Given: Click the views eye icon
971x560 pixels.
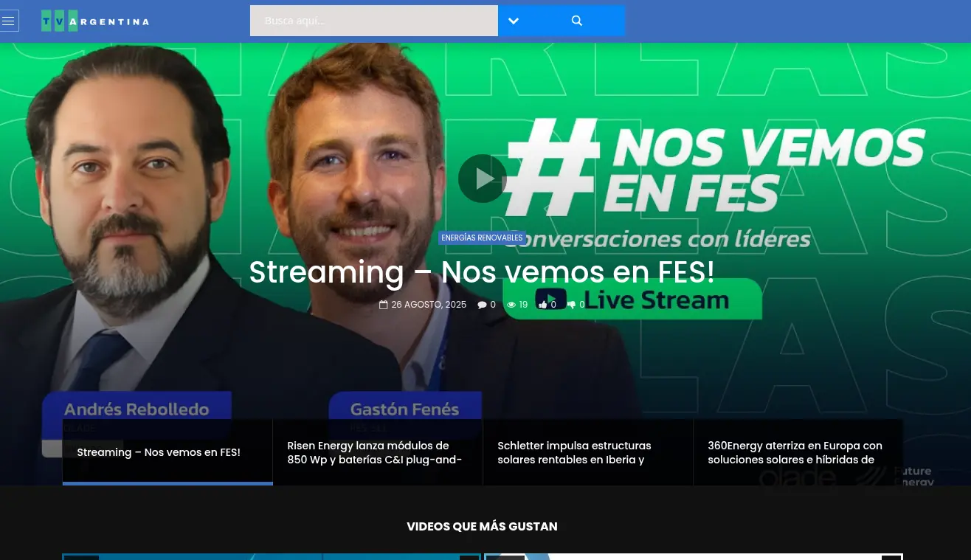Looking at the screenshot, I should [x=511, y=305].
